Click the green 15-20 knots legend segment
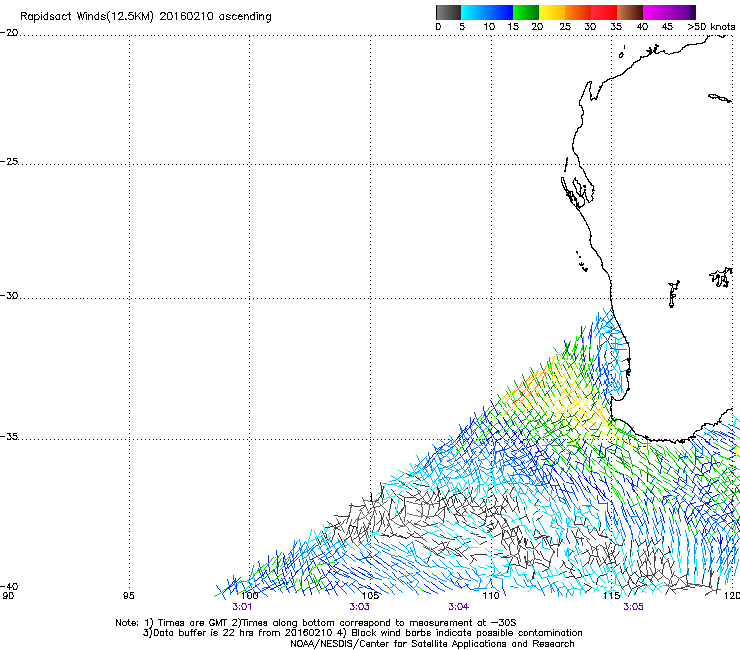 point(526,12)
